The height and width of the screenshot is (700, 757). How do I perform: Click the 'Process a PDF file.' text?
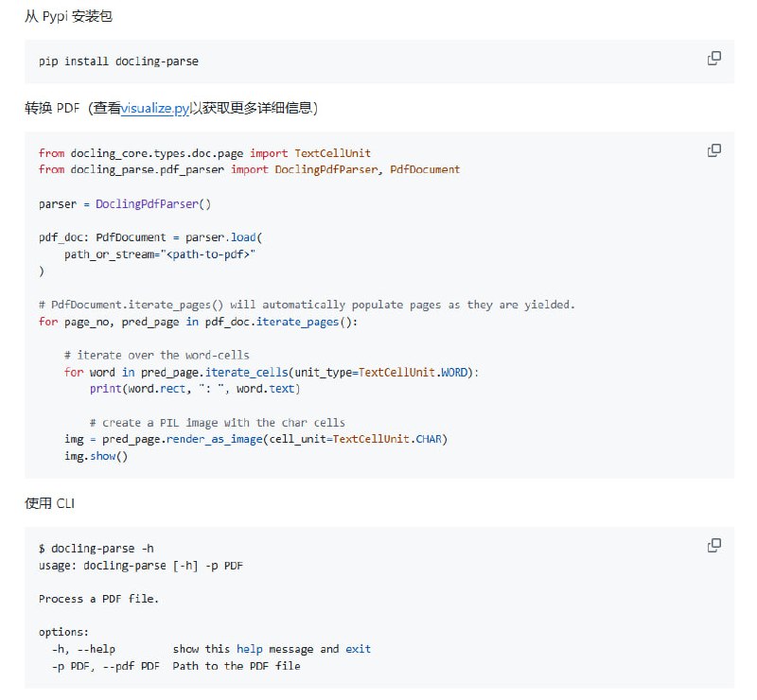(98, 599)
